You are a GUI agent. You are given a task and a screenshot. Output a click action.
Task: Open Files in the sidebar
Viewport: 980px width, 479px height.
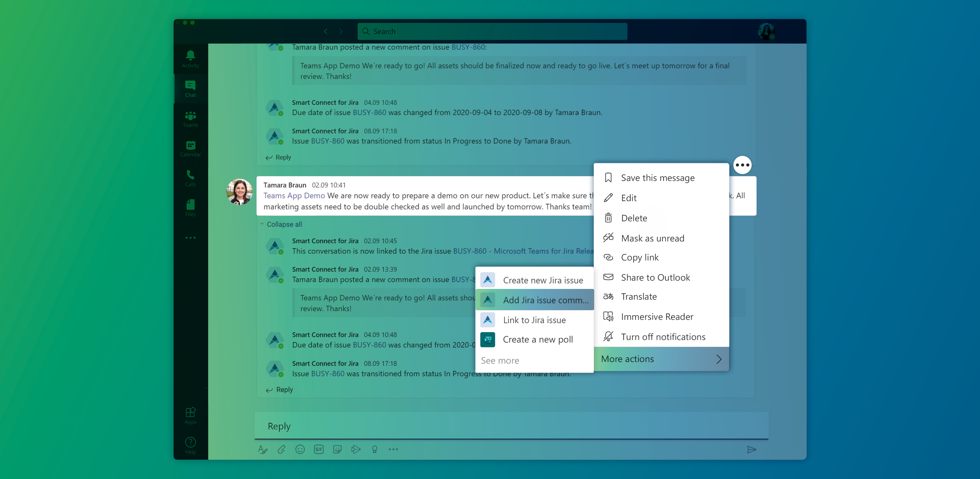tap(190, 207)
